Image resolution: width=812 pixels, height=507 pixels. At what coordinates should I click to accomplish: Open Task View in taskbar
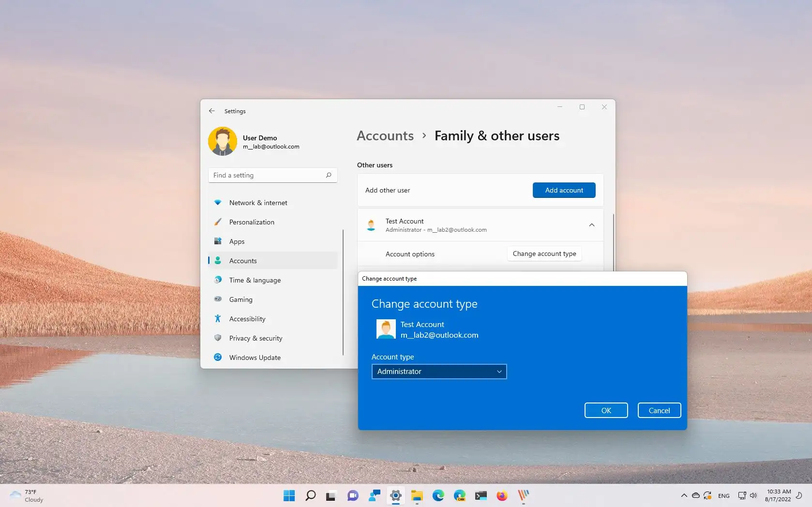[x=331, y=495]
